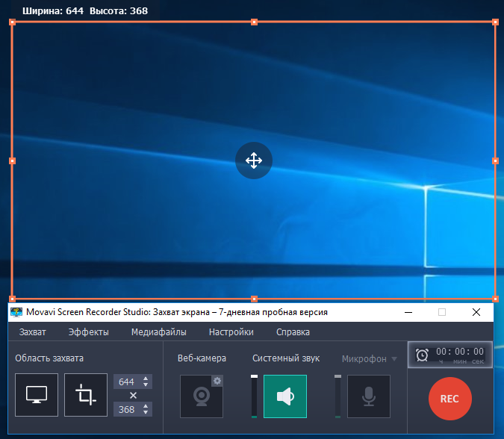504x439 pixels.
Task: Increase capture width with up arrow
Action: pyautogui.click(x=146, y=379)
